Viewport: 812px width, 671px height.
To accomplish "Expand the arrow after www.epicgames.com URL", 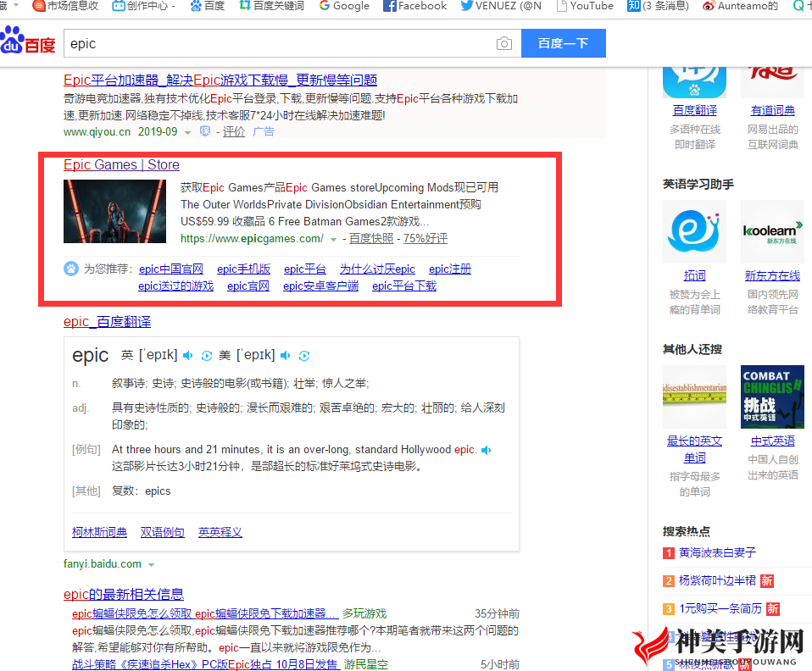I will click(333, 239).
